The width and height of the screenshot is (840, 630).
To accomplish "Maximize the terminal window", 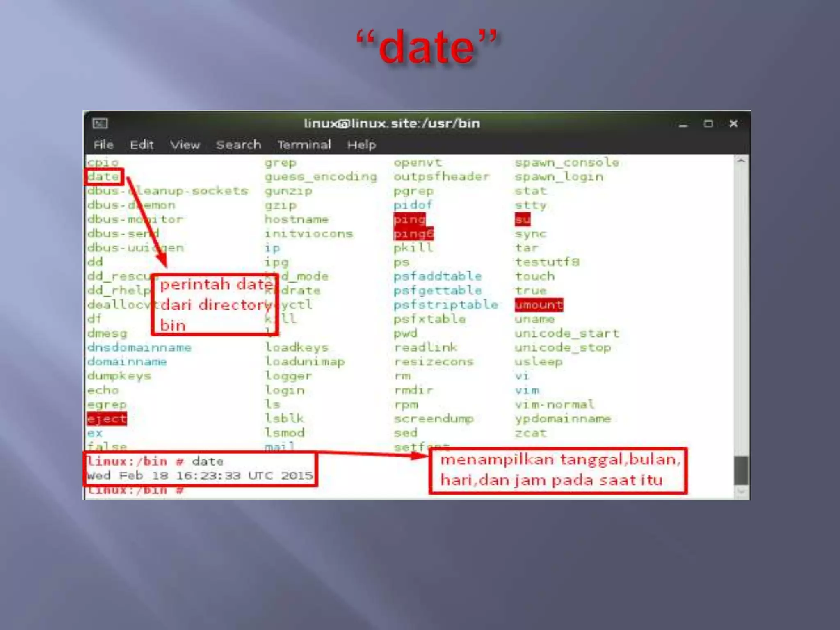I will (x=708, y=123).
